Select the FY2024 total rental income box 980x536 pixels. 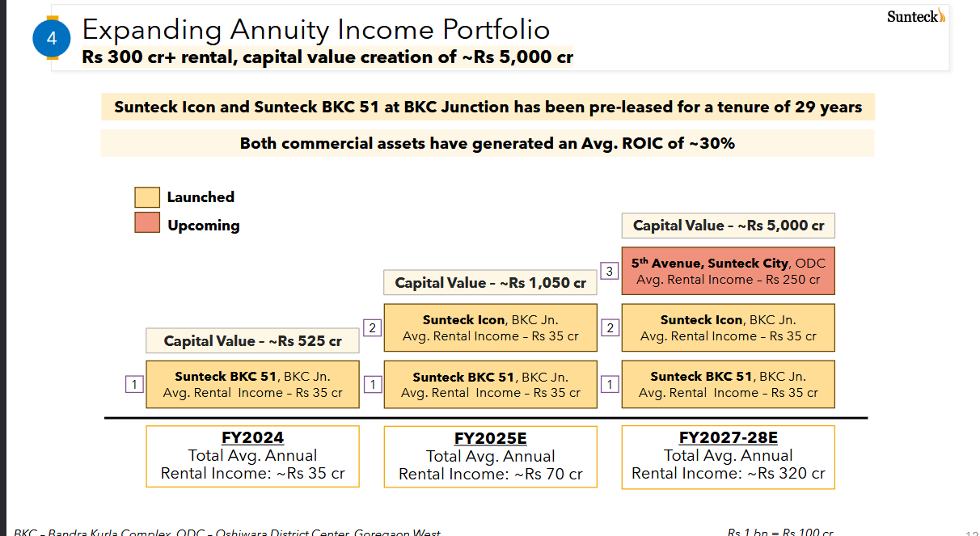252,457
